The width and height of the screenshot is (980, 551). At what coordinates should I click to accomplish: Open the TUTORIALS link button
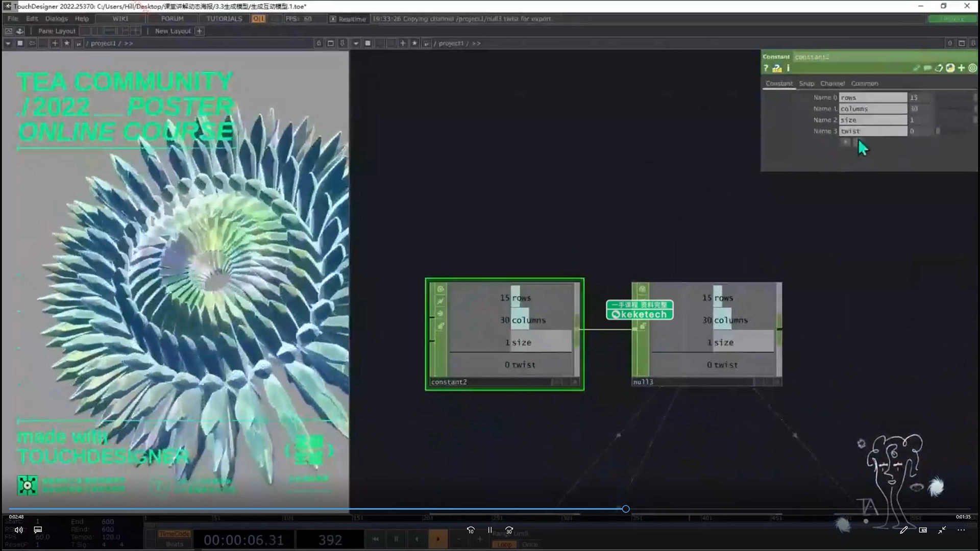[224, 19]
